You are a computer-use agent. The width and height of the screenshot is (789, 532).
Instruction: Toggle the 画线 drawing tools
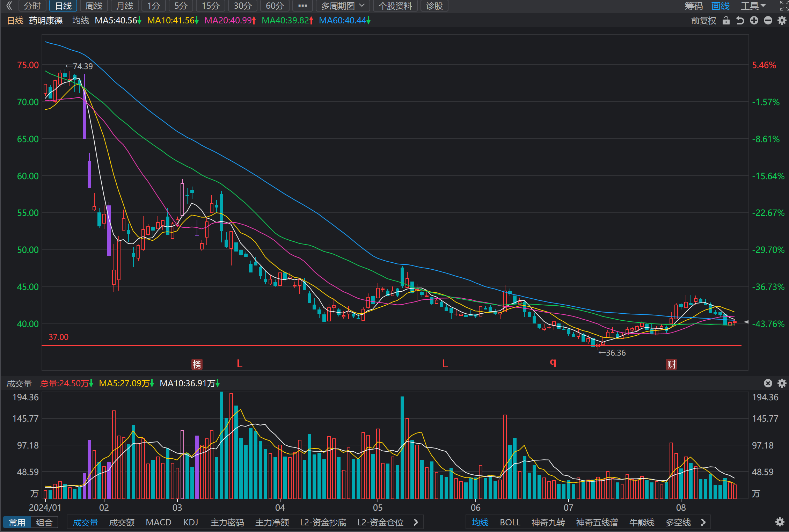coord(721,6)
